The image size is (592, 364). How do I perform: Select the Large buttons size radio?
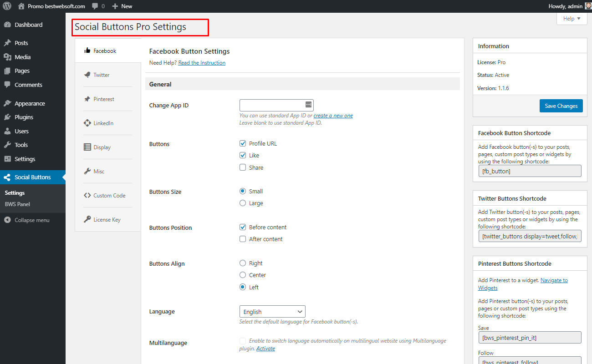pyautogui.click(x=243, y=203)
